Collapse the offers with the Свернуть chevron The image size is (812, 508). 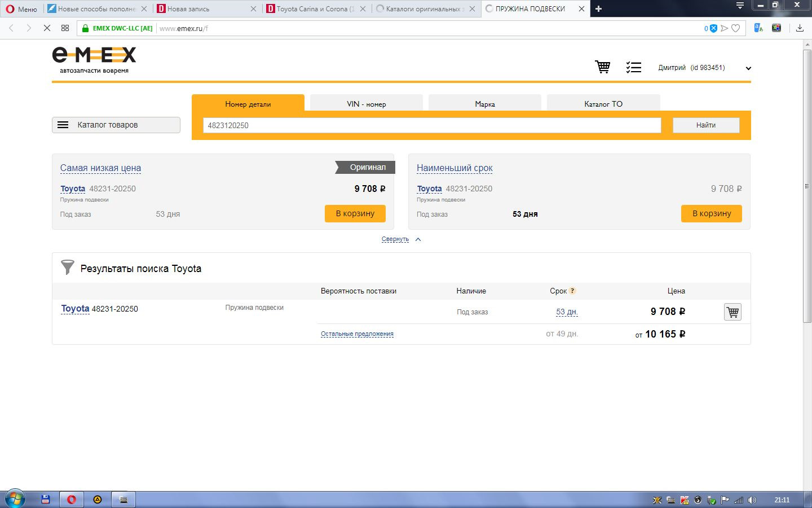pos(418,239)
